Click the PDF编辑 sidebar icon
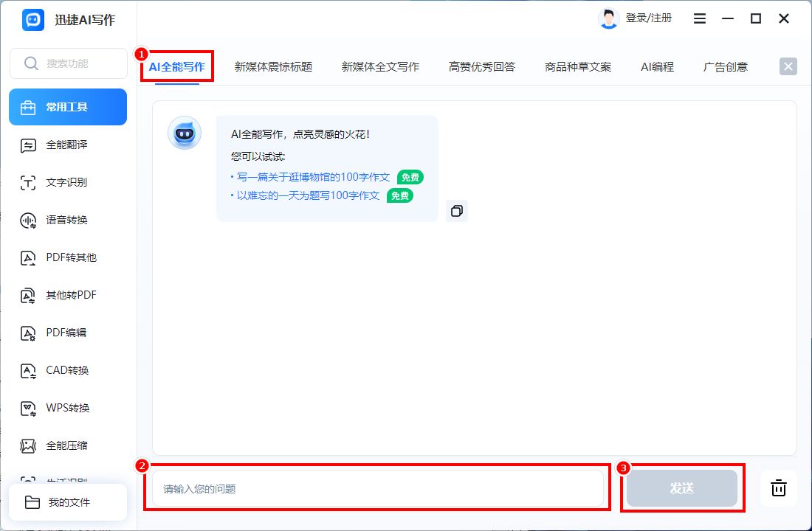Viewport: 812px width, 531px height. coord(28,333)
